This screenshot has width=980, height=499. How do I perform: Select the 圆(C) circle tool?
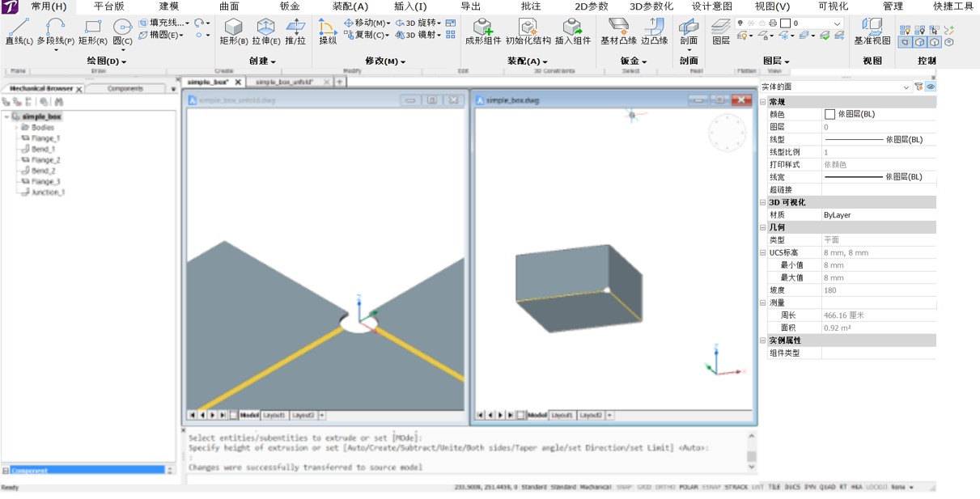122,32
